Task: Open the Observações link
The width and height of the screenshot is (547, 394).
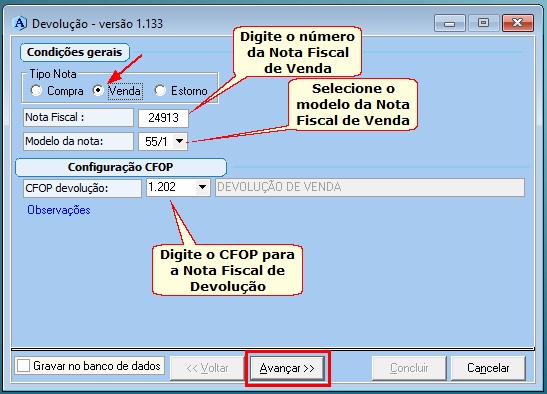Action: [59, 210]
